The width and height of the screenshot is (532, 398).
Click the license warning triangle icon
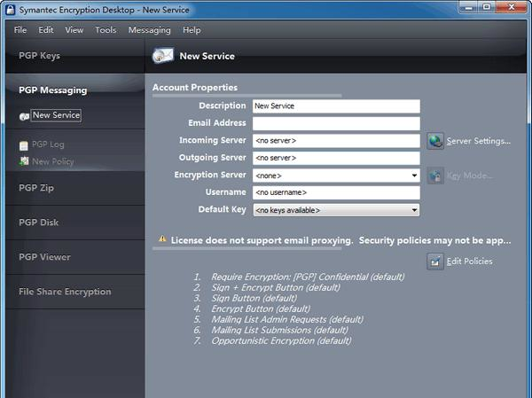click(162, 238)
